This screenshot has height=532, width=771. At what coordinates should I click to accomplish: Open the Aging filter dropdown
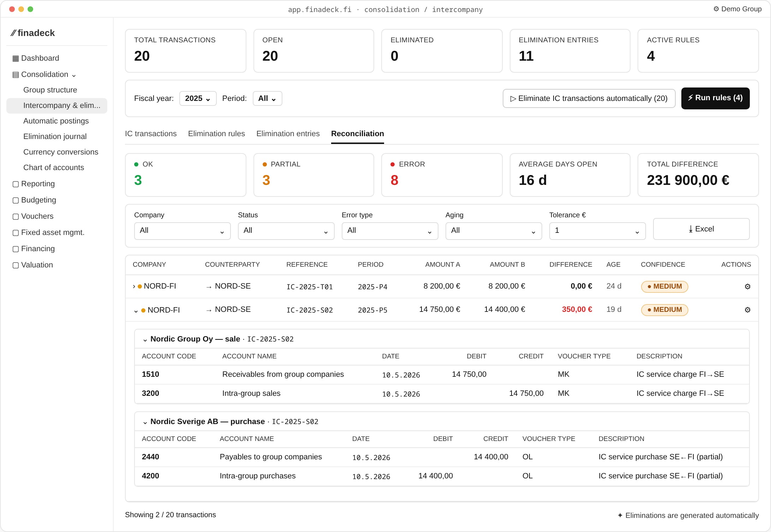click(494, 231)
